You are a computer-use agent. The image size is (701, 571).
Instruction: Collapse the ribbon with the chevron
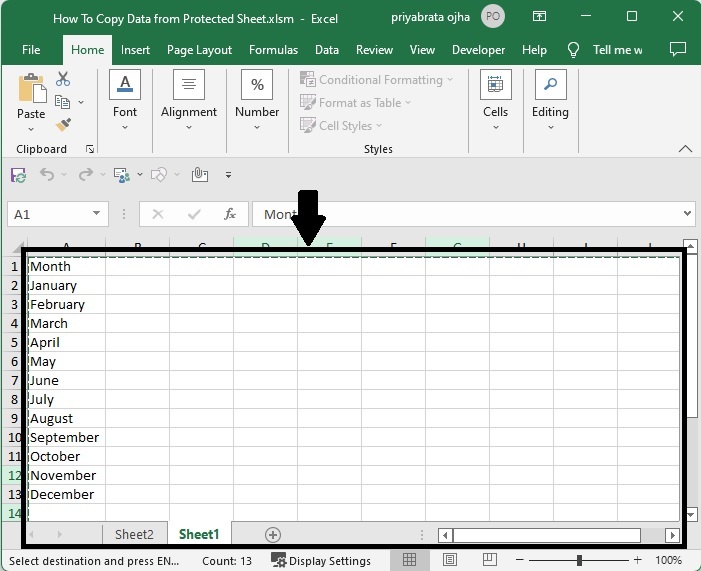coord(685,149)
